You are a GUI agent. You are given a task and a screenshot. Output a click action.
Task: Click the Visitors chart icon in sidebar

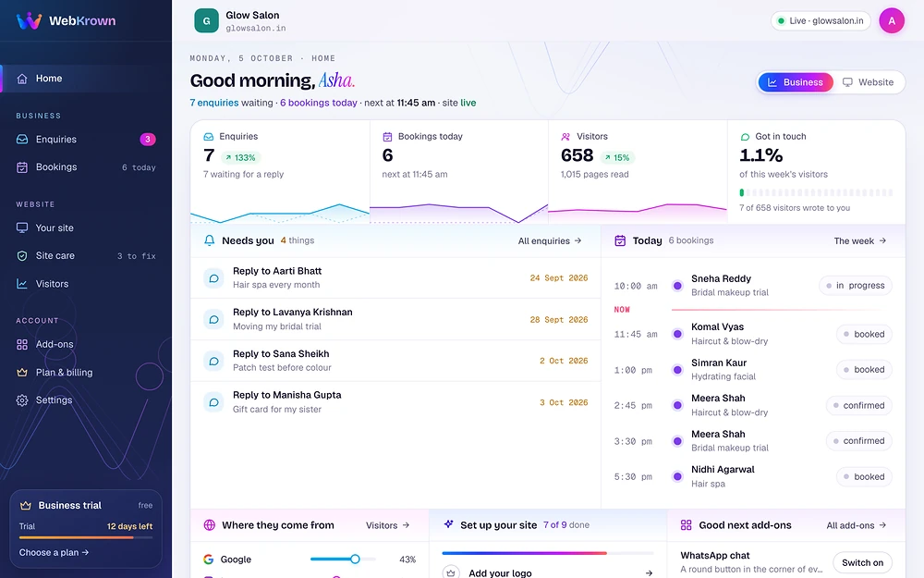(x=22, y=284)
